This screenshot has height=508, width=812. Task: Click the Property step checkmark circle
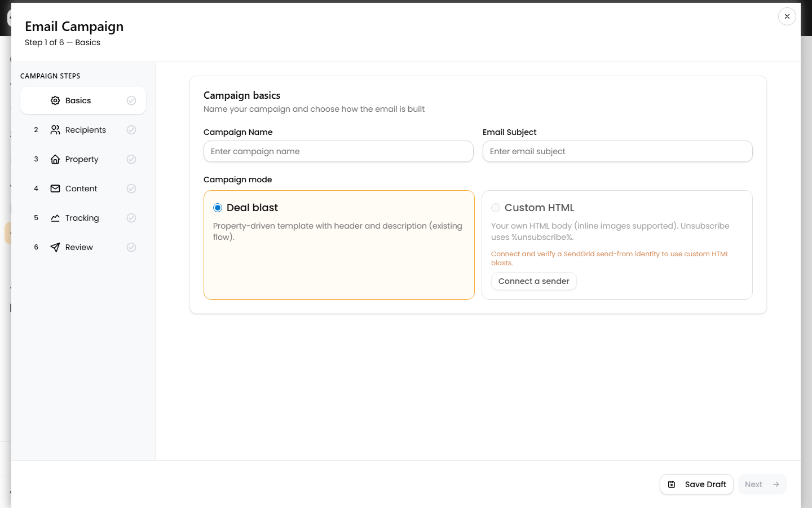pyautogui.click(x=131, y=159)
